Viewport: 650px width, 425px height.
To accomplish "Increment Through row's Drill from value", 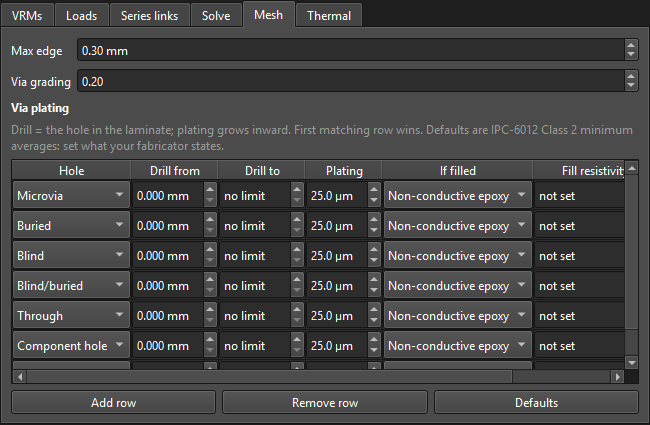I will coord(210,310).
